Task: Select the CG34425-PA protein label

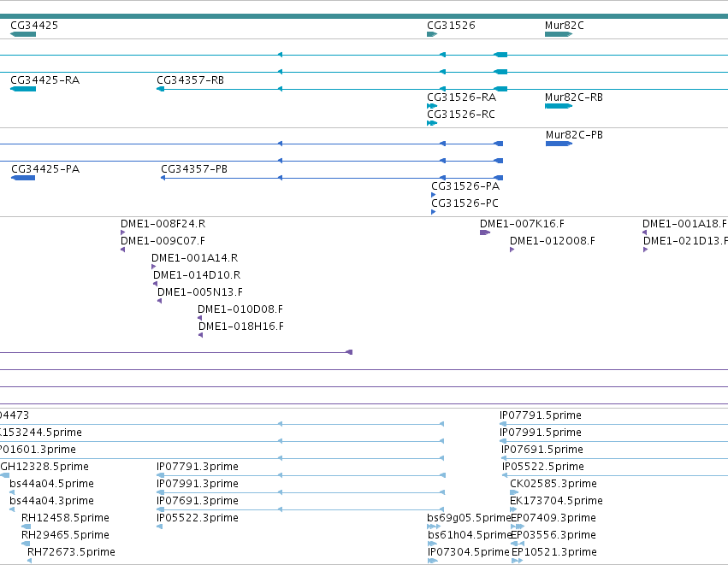Action: click(45, 169)
